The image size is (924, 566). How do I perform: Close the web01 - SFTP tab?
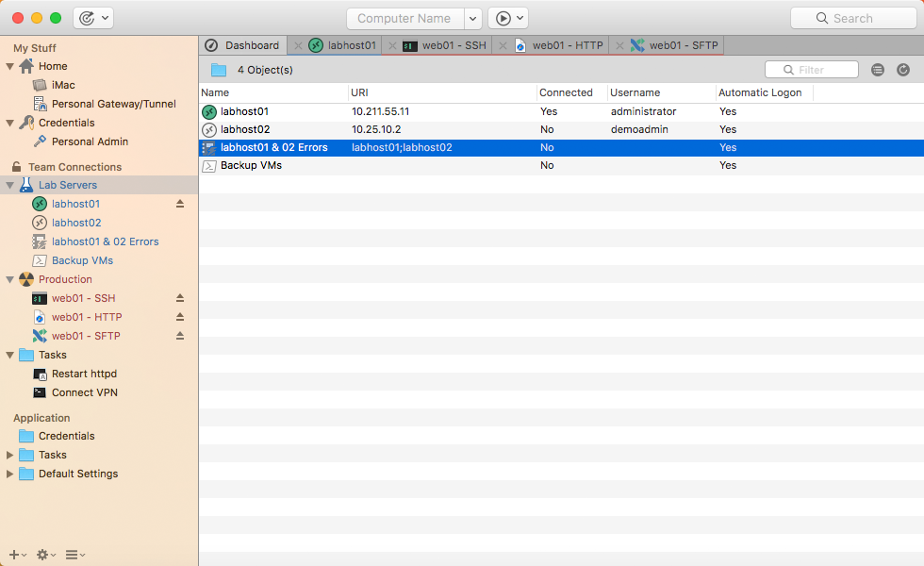click(619, 45)
